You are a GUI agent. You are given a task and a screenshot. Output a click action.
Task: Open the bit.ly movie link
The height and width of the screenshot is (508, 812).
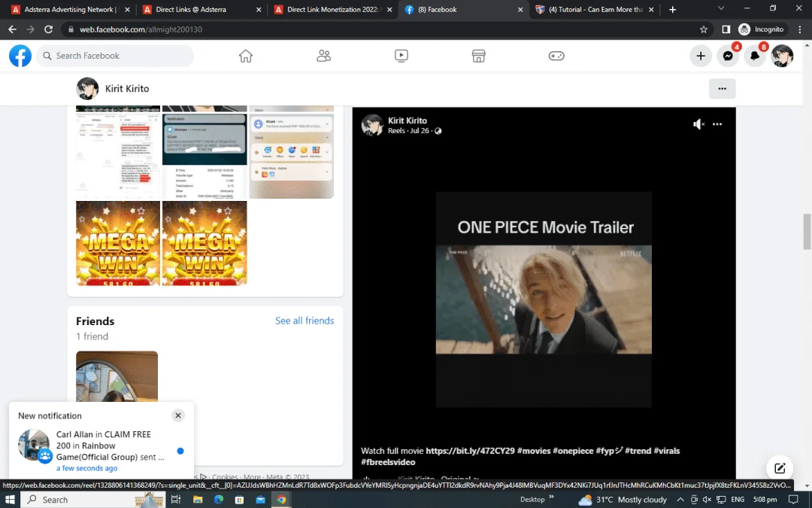point(470,451)
